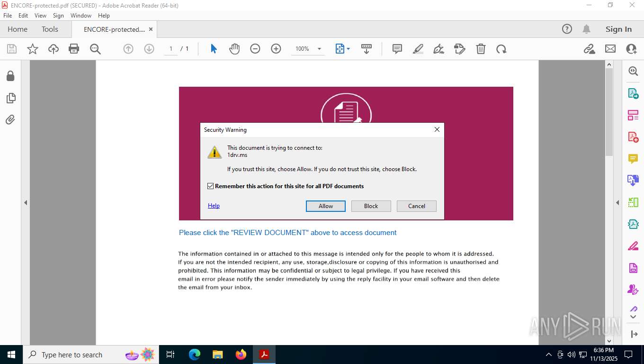View notifications bell

point(586,29)
